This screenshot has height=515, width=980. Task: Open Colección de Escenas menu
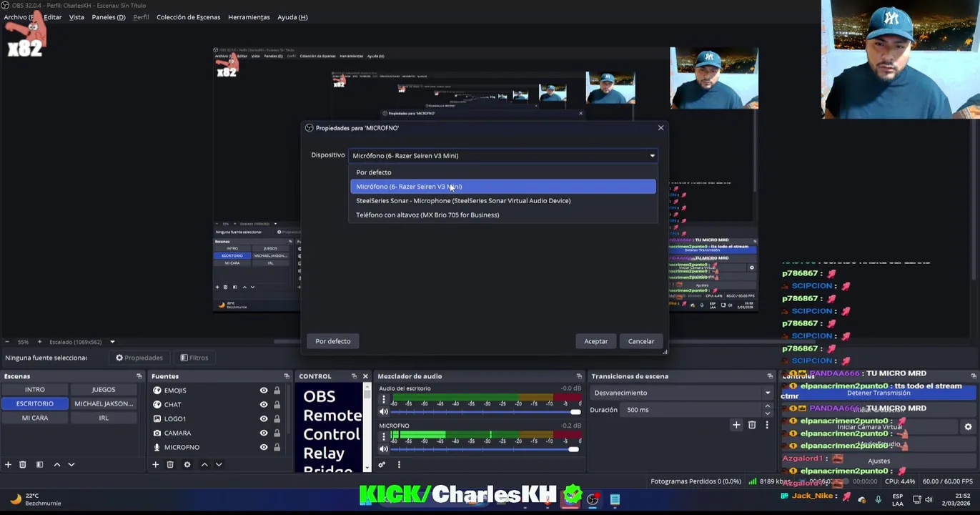click(x=189, y=17)
